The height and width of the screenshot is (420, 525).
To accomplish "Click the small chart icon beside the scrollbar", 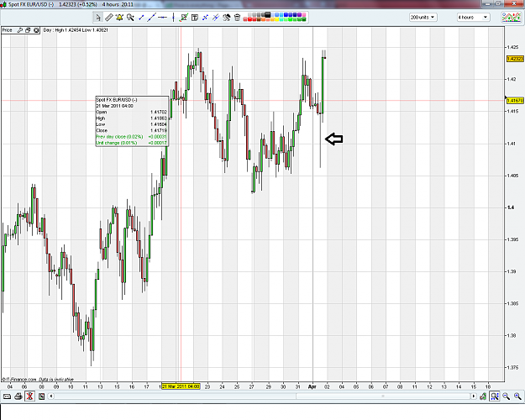I will point(41,396).
